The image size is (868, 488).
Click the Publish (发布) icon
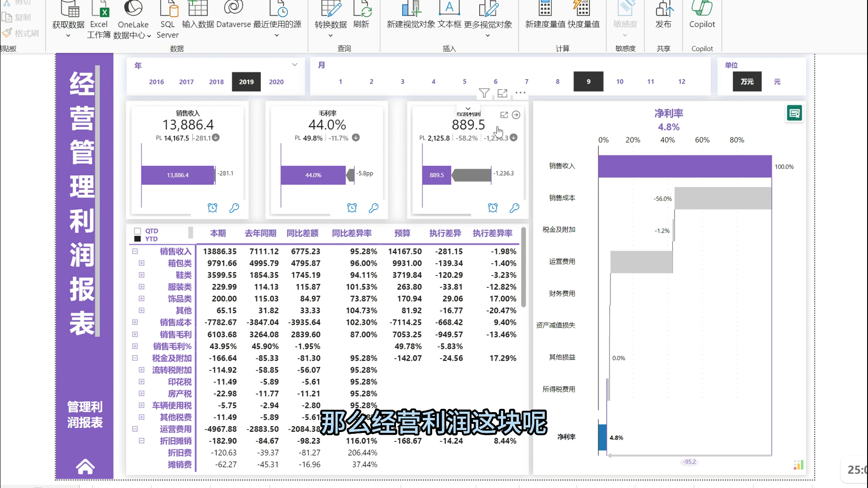[x=664, y=8]
